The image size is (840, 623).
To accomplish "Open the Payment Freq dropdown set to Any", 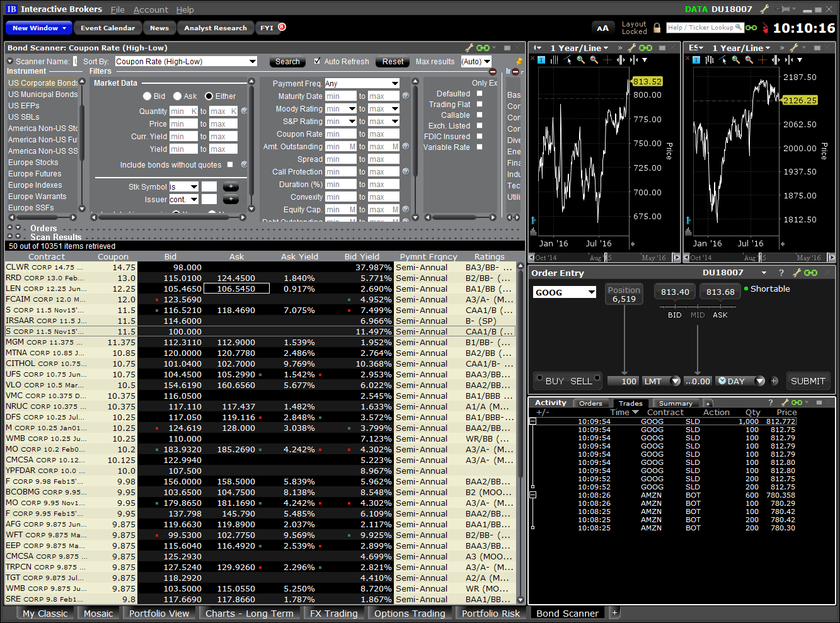I will (x=362, y=83).
